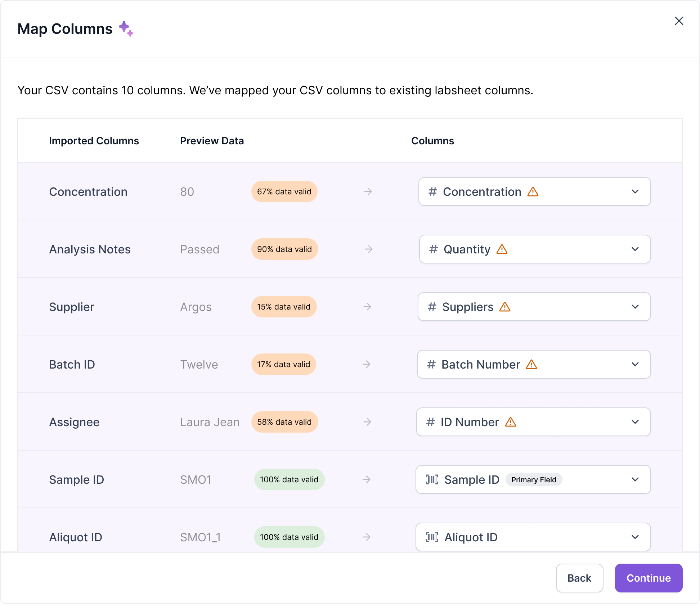Click the warning triangle next to Concentration
700x609 pixels.
[533, 191]
